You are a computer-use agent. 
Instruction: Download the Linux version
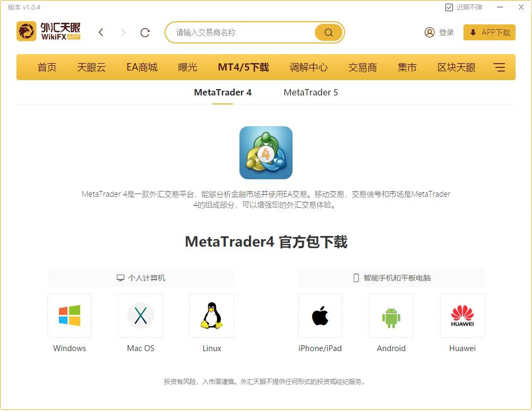tap(212, 316)
